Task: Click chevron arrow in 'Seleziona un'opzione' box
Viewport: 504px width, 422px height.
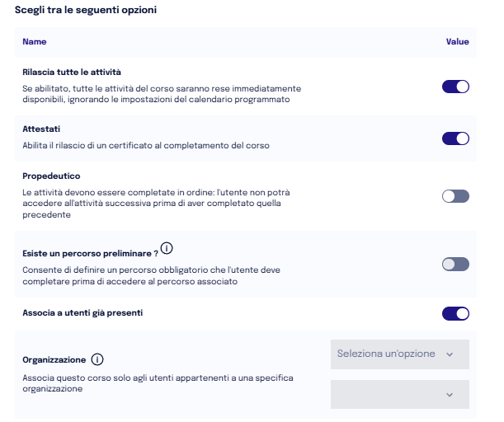Action: (450, 354)
